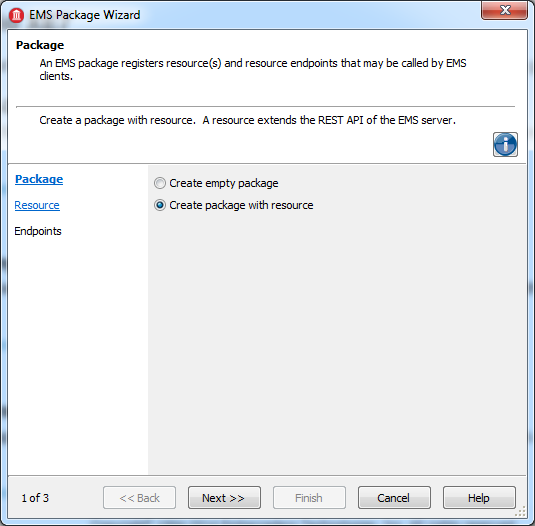Cancel the package wizard

point(394,498)
